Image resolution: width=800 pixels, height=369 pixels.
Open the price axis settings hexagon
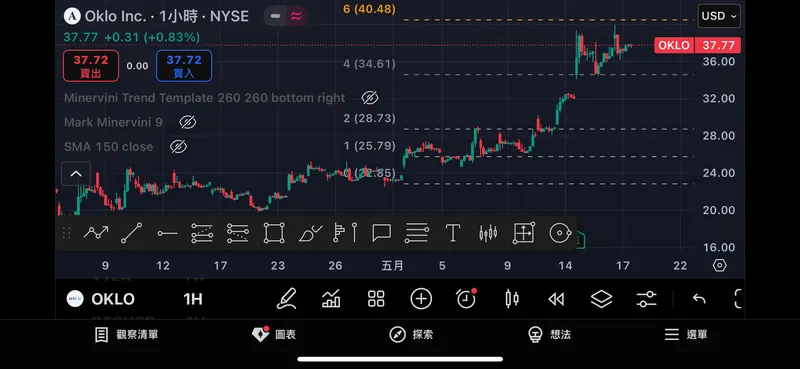click(719, 265)
